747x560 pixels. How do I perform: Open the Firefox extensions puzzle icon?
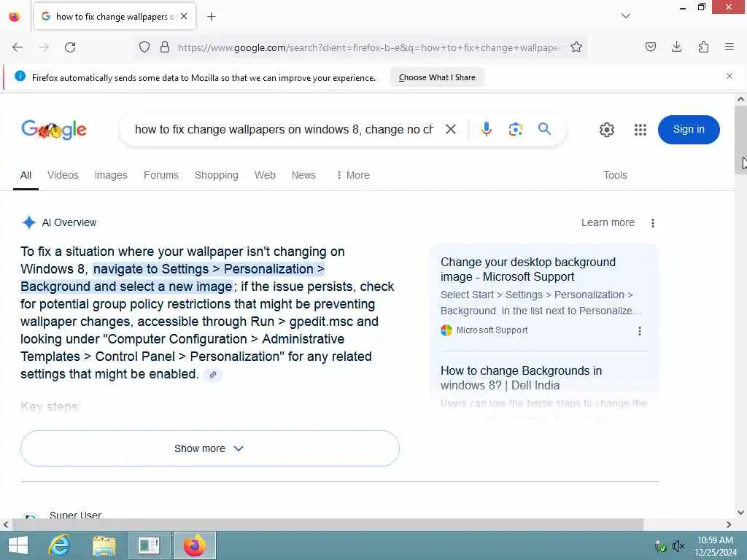(703, 47)
